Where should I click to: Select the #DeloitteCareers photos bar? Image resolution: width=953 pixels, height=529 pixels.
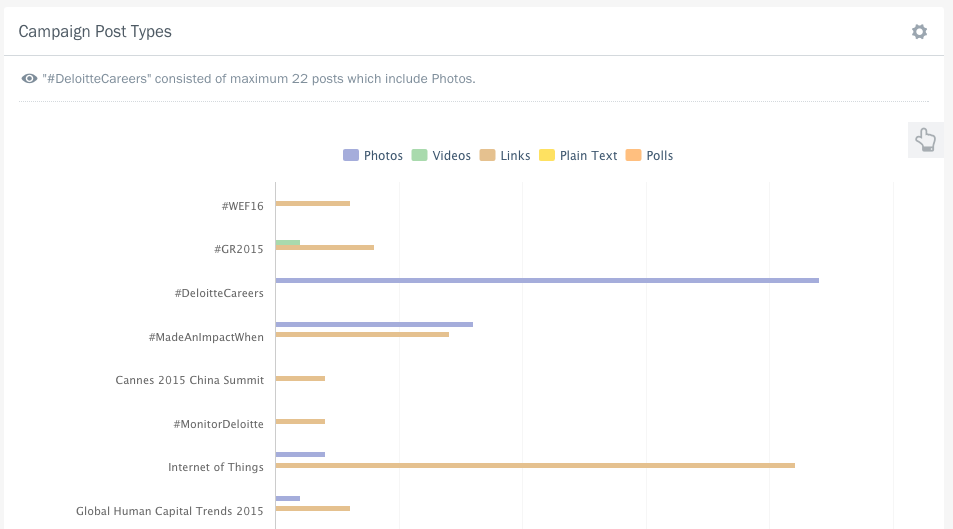coord(546,281)
